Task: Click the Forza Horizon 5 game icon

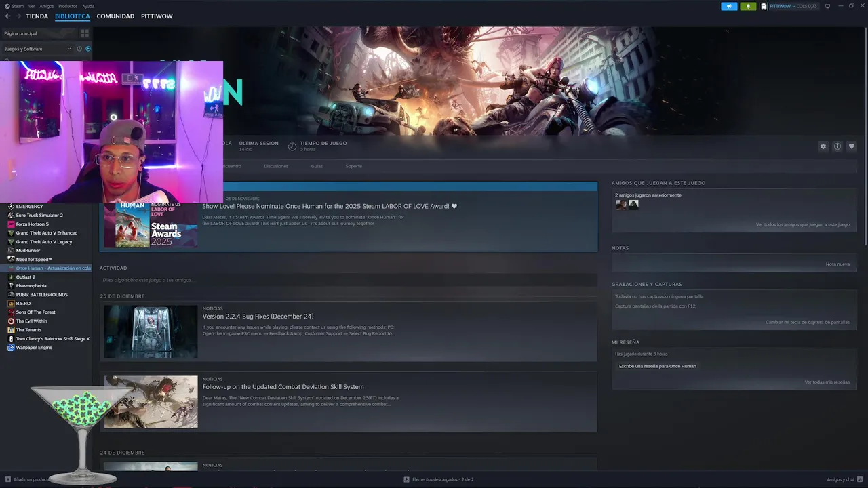Action: [11, 224]
